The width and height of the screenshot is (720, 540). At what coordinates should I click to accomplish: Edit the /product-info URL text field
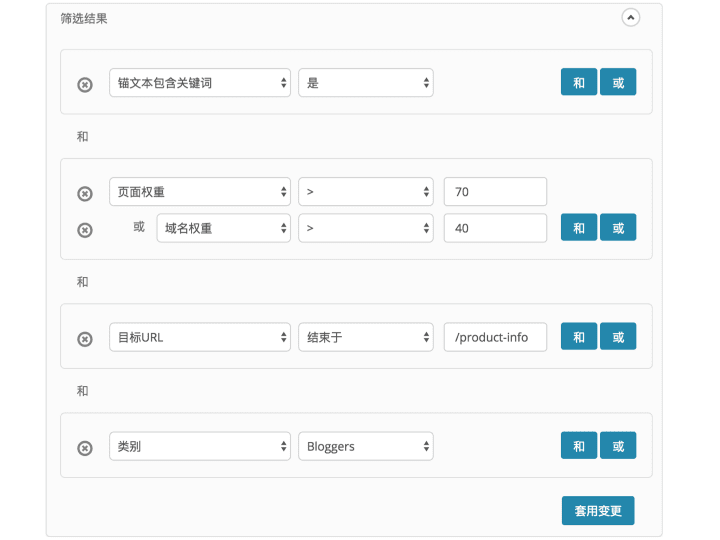pos(495,337)
